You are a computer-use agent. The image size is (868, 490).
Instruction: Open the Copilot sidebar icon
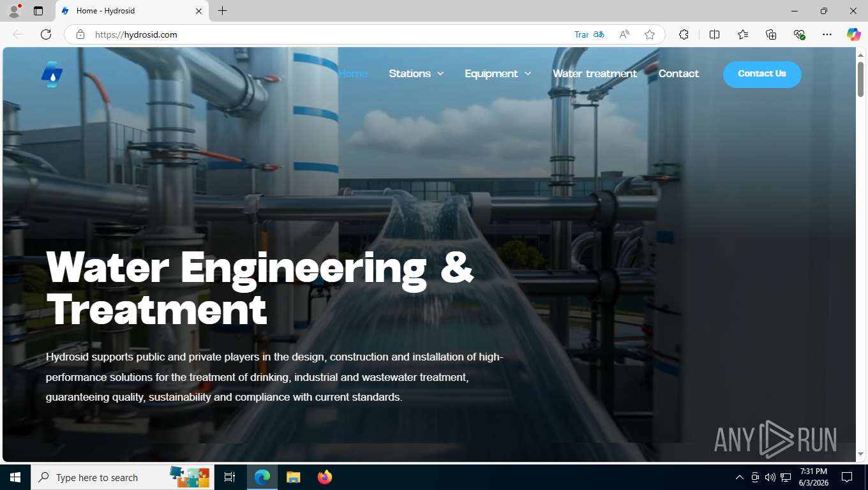(x=854, y=34)
